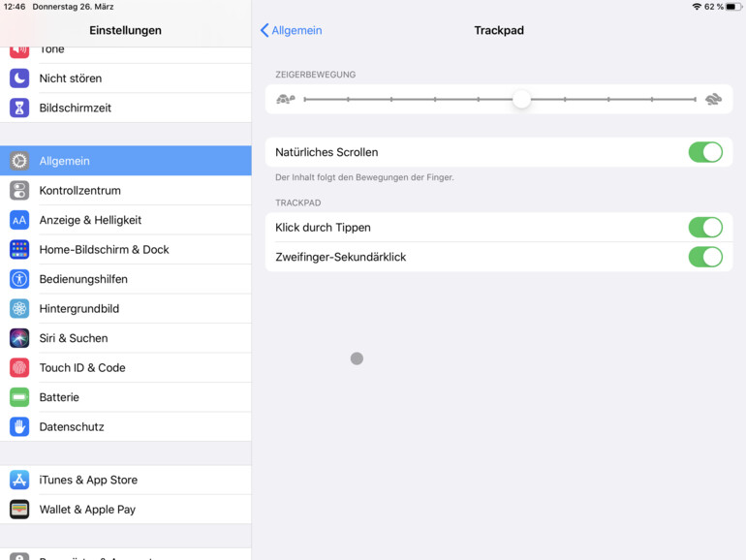Viewport: 746px width, 560px height.
Task: Click the green Batterie icon
Action: (19, 397)
